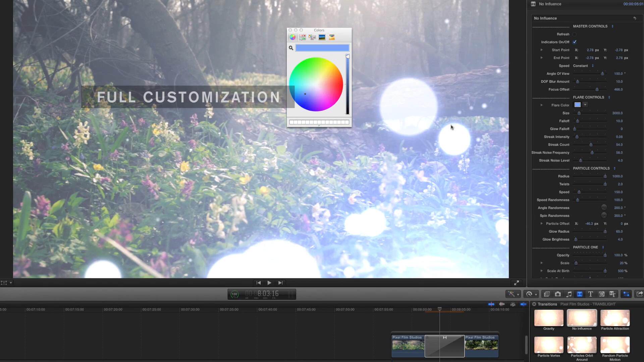Open the Speed Constant dropdown

click(584, 66)
